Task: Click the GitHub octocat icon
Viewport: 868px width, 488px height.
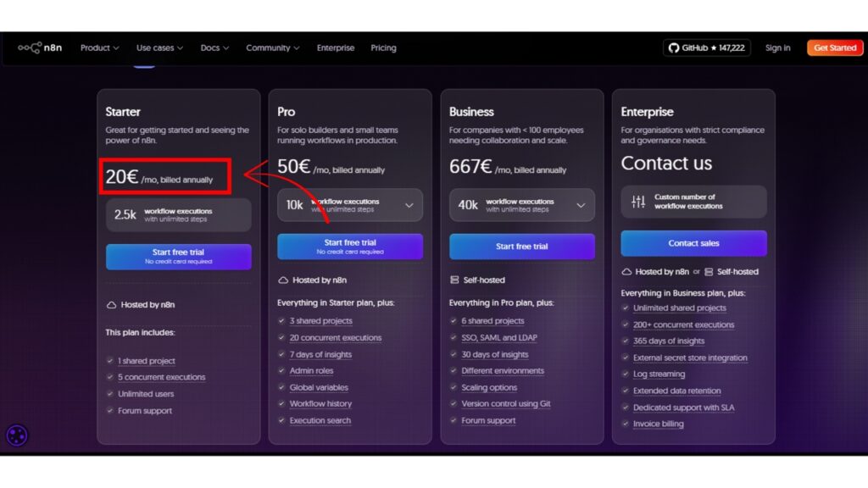Action: point(674,48)
